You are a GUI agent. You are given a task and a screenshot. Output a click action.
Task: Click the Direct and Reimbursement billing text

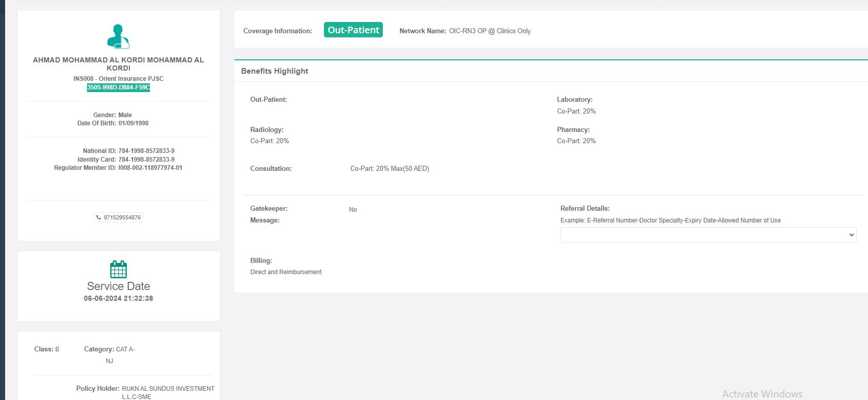tap(286, 272)
